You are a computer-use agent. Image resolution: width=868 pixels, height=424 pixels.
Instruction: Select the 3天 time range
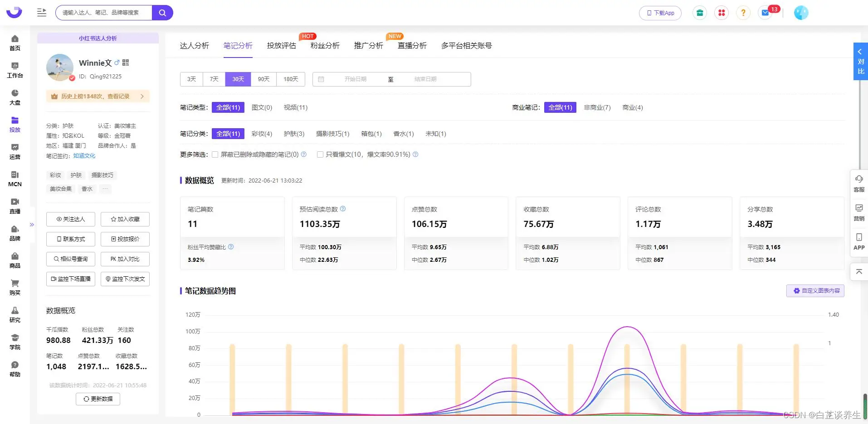(191, 79)
